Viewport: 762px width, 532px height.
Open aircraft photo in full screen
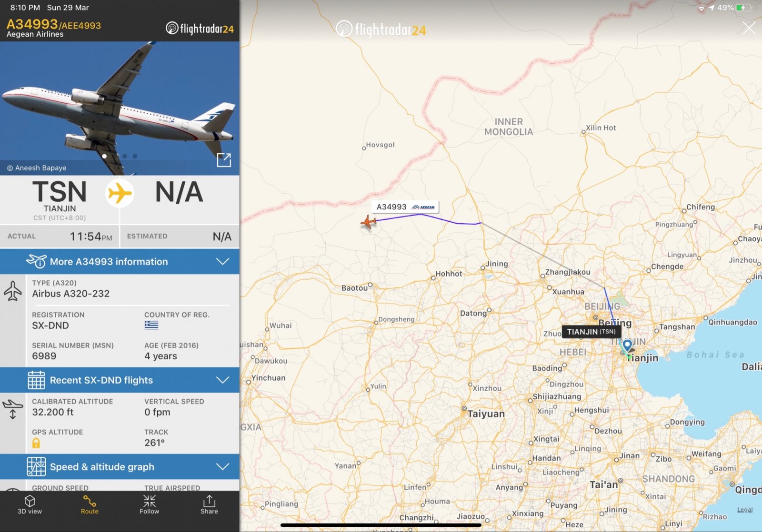[x=224, y=160]
